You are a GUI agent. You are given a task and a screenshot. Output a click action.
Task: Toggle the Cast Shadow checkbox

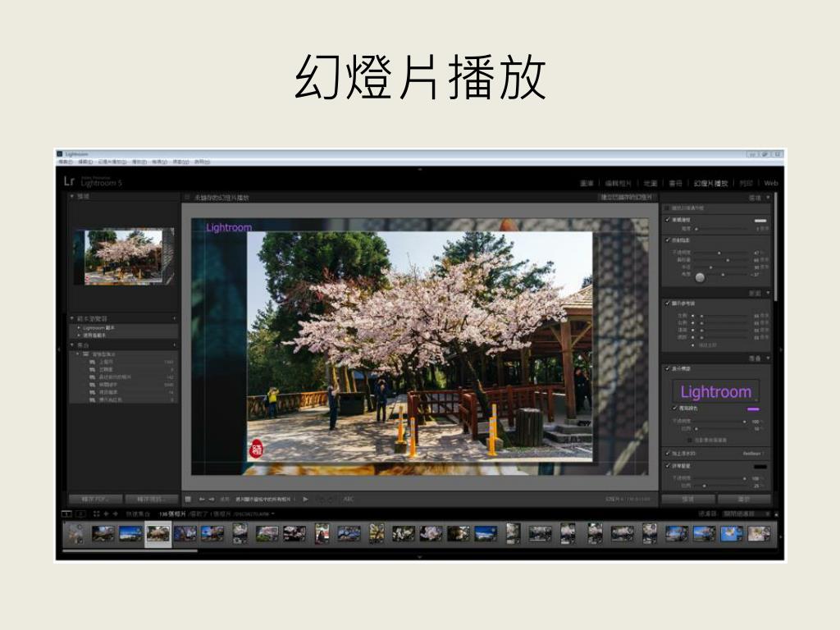(x=667, y=240)
